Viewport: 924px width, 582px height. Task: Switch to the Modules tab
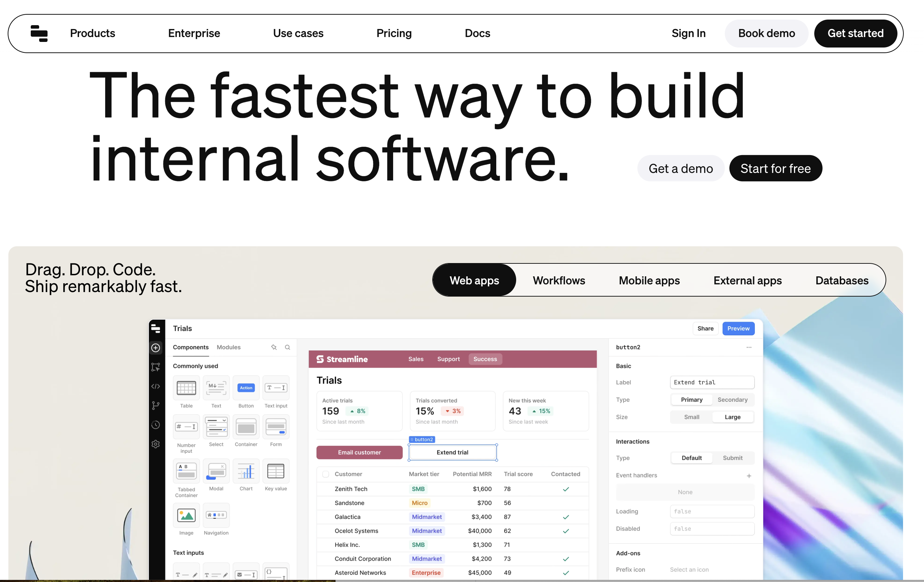(x=228, y=347)
